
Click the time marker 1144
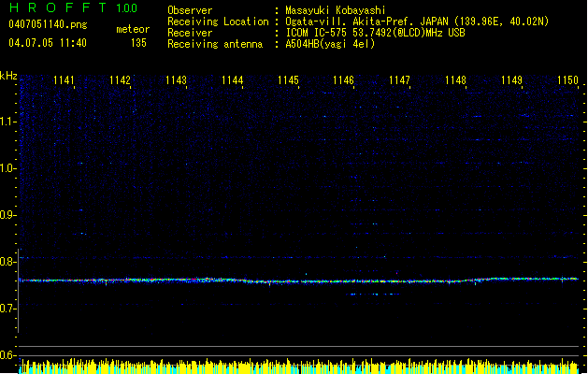(232, 80)
